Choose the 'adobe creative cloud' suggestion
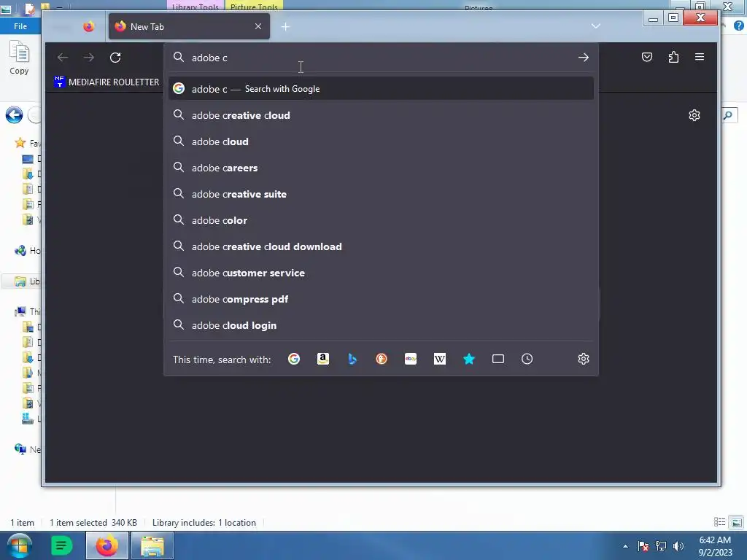 pos(381,115)
